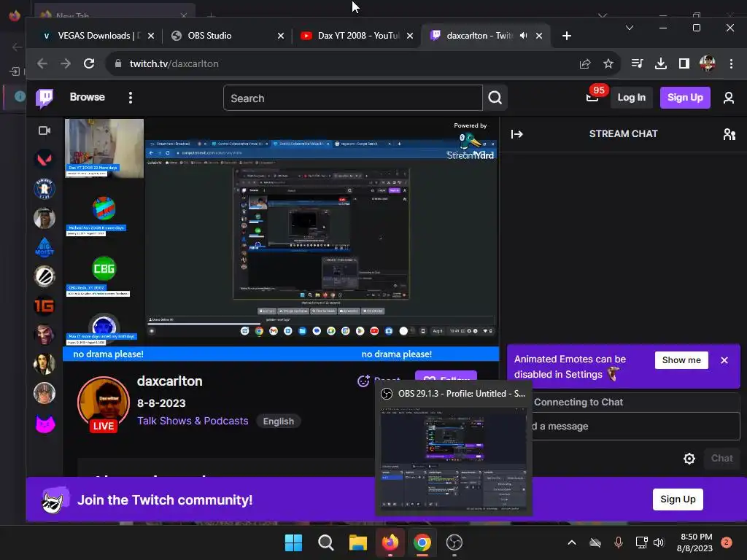Switch to Firefox on the taskbar
The height and width of the screenshot is (560, 747).
[x=390, y=542]
